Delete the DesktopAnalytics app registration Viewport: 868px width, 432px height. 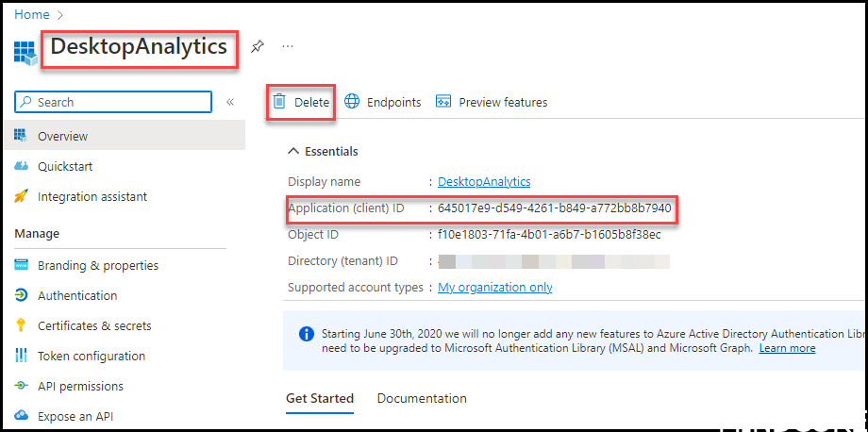click(301, 102)
